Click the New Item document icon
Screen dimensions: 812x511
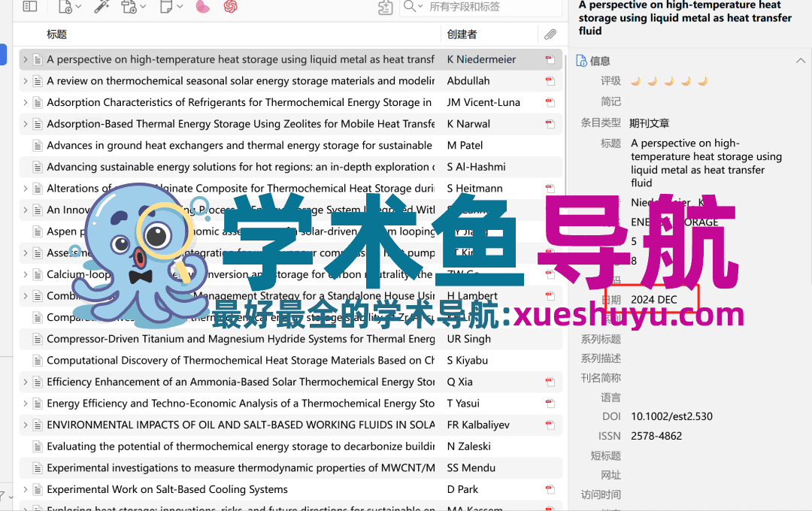[x=64, y=7]
